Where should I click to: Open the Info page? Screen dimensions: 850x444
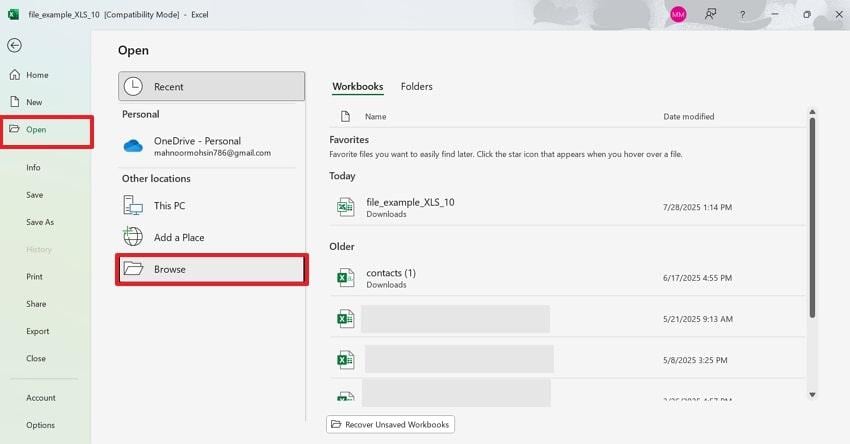click(33, 168)
